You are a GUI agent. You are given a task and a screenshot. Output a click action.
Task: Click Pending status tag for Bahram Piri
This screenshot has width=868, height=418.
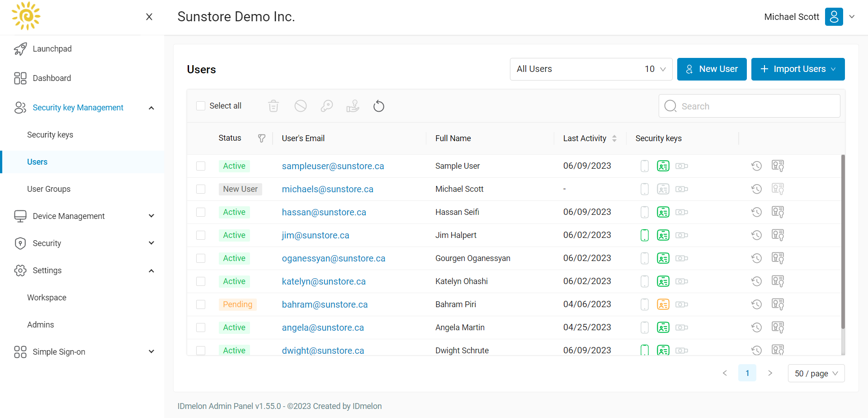pyautogui.click(x=237, y=304)
